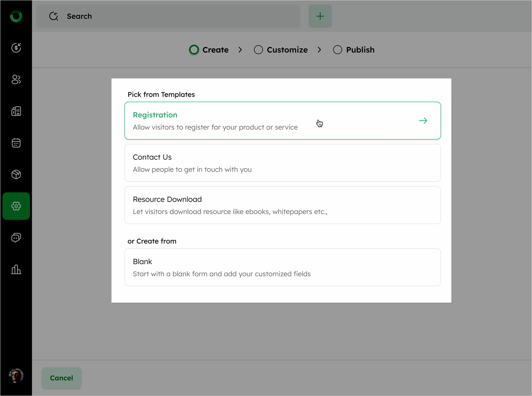Image resolution: width=532 pixels, height=396 pixels.
Task: Open the chat conversations icon in sidebar
Action: pos(16,238)
